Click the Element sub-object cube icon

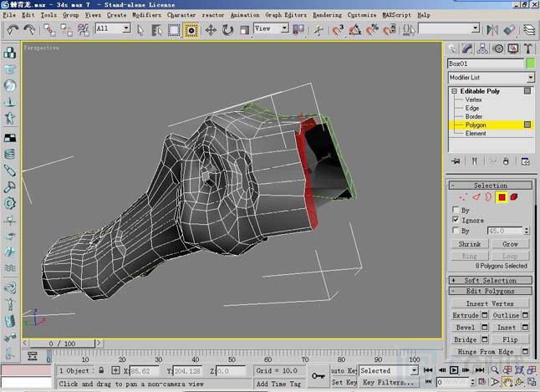(x=514, y=197)
